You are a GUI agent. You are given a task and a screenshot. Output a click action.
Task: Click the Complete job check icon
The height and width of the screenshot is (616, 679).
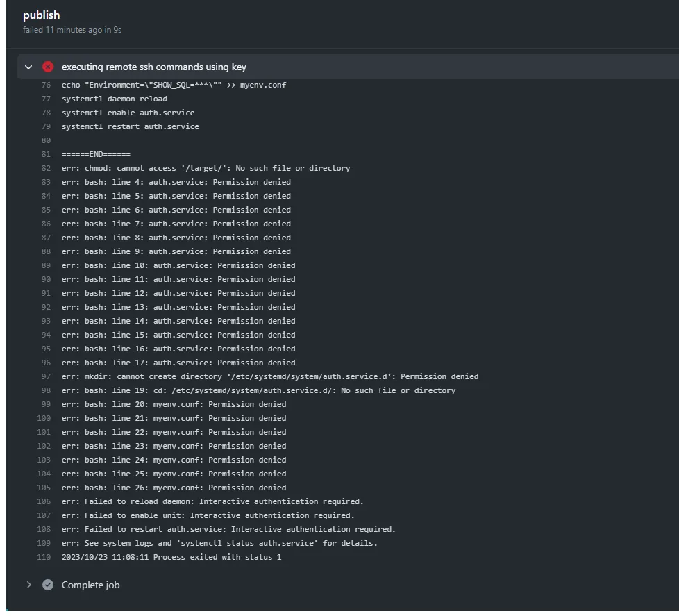coord(48,585)
